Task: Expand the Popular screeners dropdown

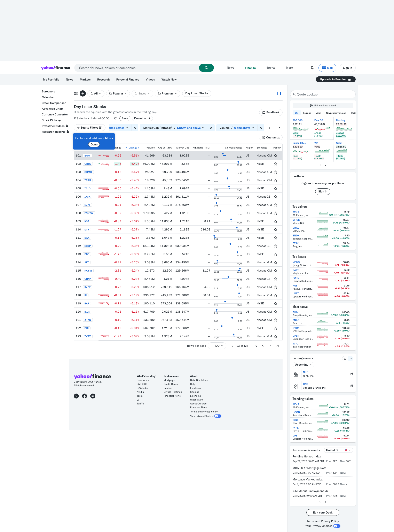Action: (x=118, y=93)
